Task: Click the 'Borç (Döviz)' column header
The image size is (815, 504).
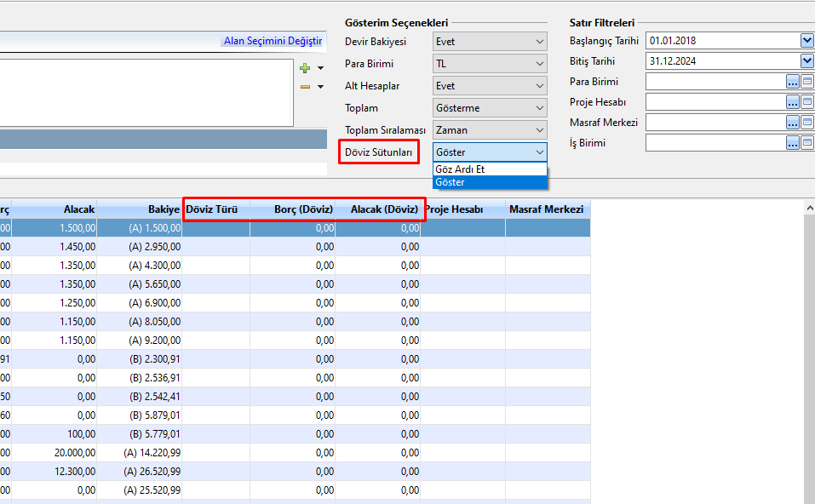Action: 302,209
